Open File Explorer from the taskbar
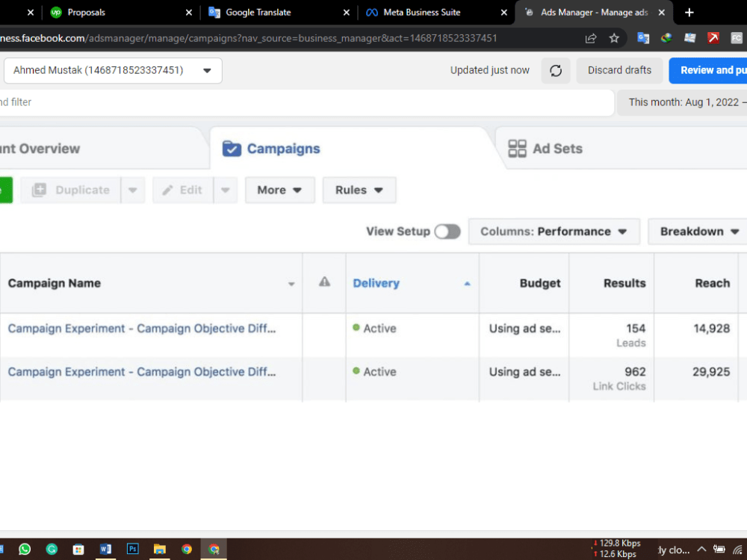The image size is (747, 560). click(x=160, y=549)
